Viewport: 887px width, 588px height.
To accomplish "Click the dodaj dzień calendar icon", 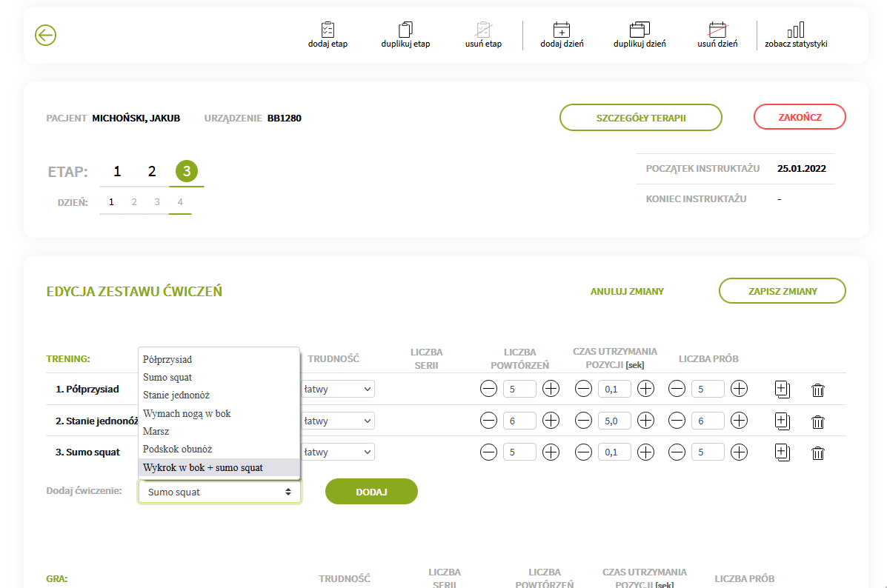I will point(562,30).
